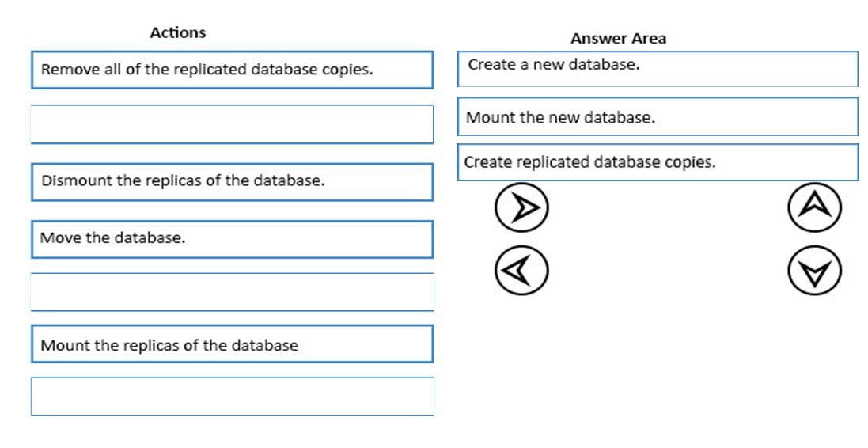
Task: Move selected action into Answer Area via arrow
Action: 521,207
